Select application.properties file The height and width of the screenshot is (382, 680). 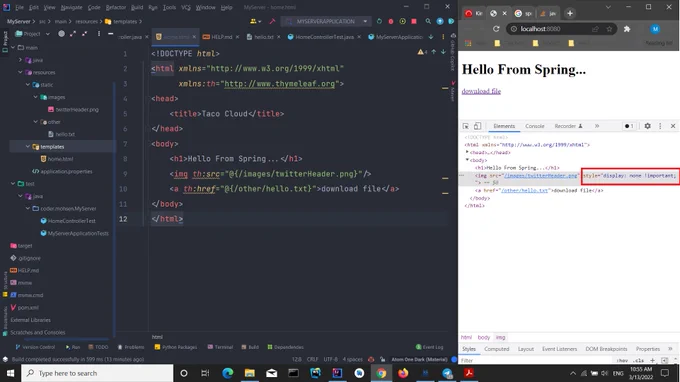[62, 171]
